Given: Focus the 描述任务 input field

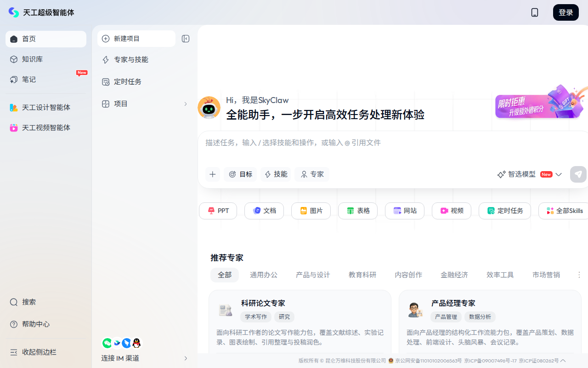Looking at the screenshot, I should [x=393, y=143].
